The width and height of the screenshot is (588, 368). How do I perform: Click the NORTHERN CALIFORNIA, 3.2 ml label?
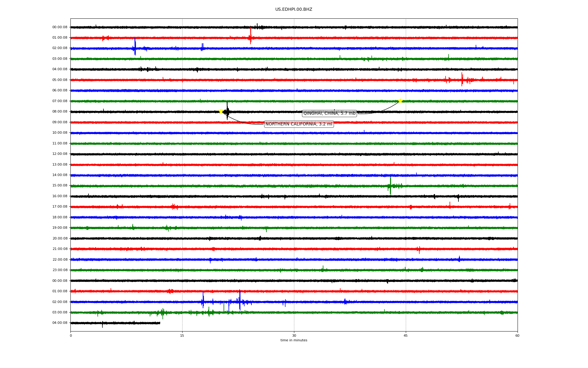(x=299, y=124)
